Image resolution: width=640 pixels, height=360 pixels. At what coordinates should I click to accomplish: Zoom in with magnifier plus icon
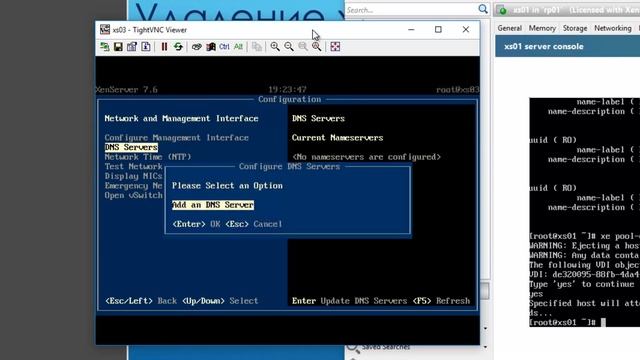(x=275, y=47)
